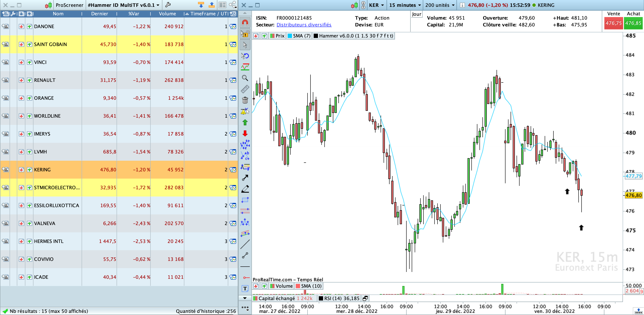The height and width of the screenshot is (315, 644).
Task: Select the diagonal arrow drawing tool
Action: point(245,178)
